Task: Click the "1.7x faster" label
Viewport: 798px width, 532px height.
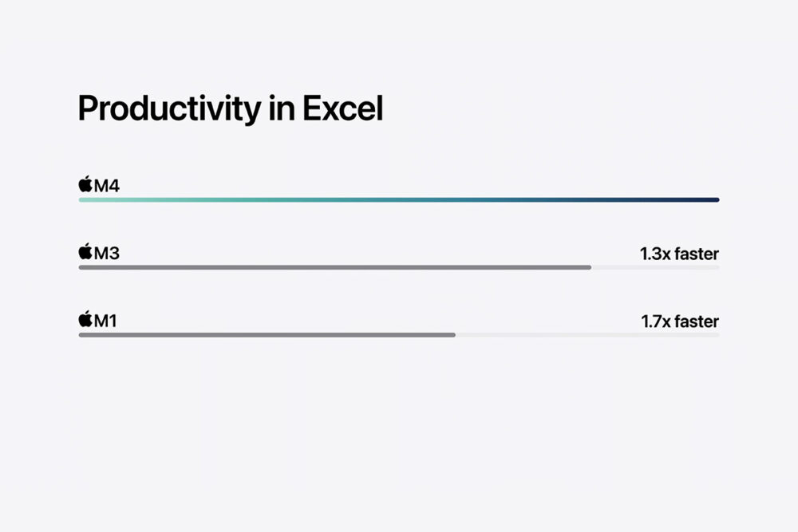Action: coord(680,321)
